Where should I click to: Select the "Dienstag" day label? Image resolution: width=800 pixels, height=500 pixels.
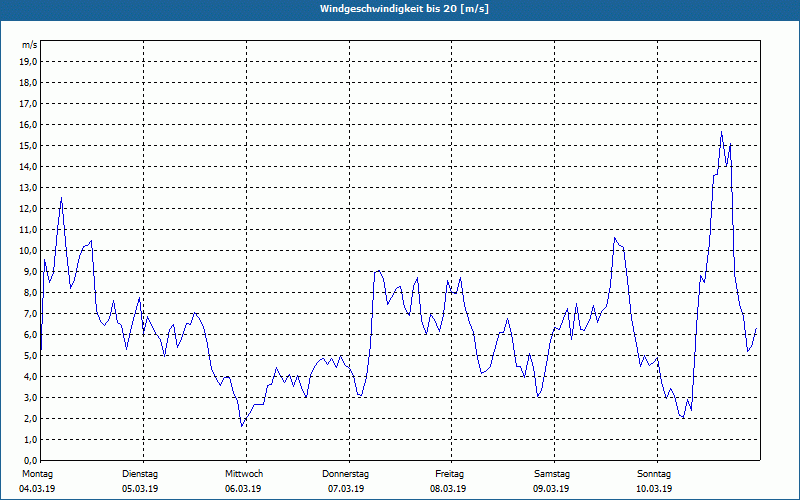tap(140, 474)
